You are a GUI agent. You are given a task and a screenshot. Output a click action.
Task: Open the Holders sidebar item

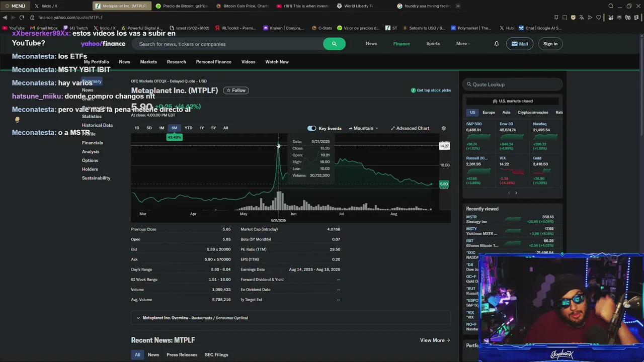click(x=90, y=169)
